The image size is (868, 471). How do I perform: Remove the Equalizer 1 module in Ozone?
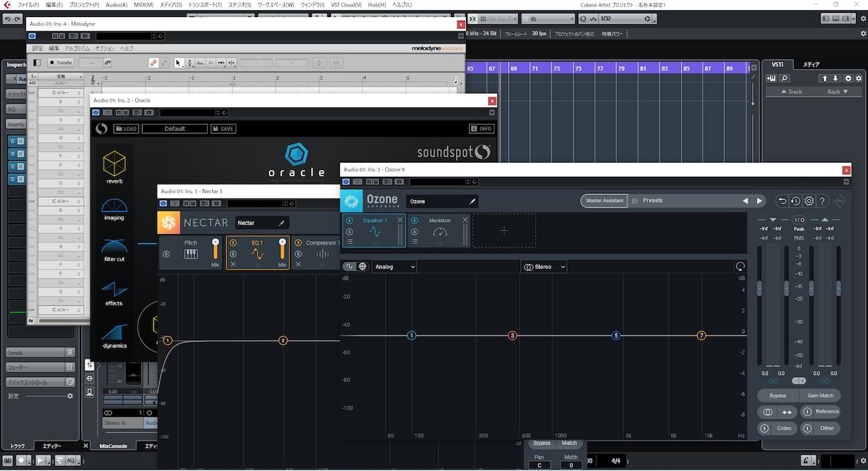pyautogui.click(x=400, y=220)
